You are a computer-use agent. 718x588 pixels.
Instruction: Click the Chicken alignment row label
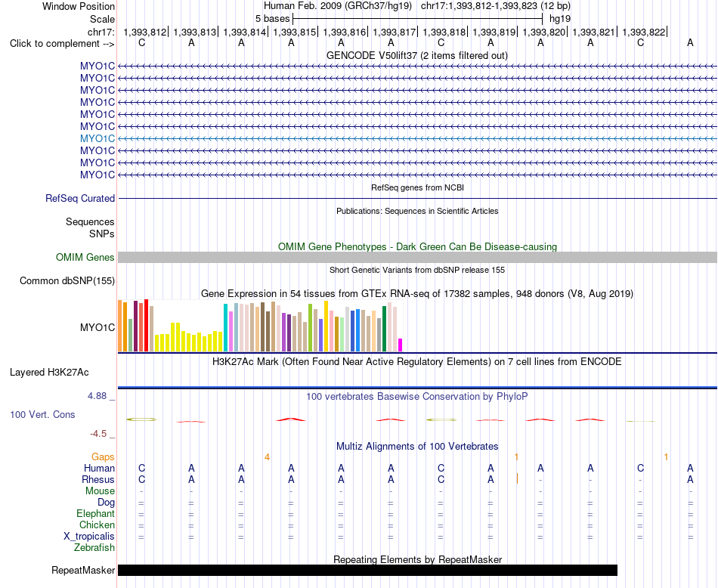point(97,525)
